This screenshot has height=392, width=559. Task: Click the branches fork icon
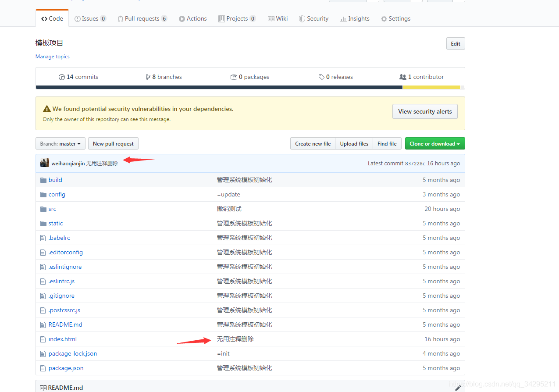pos(148,77)
